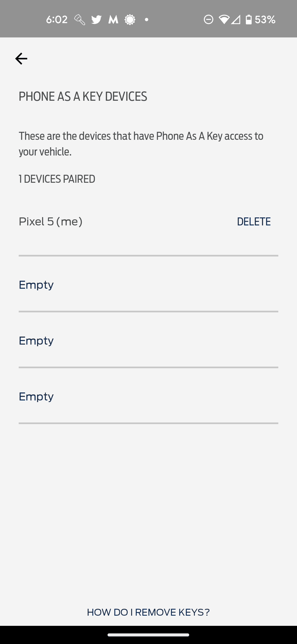This screenshot has width=297, height=644.
Task: Tap the Twitter bird notification icon
Action: pyautogui.click(x=96, y=20)
